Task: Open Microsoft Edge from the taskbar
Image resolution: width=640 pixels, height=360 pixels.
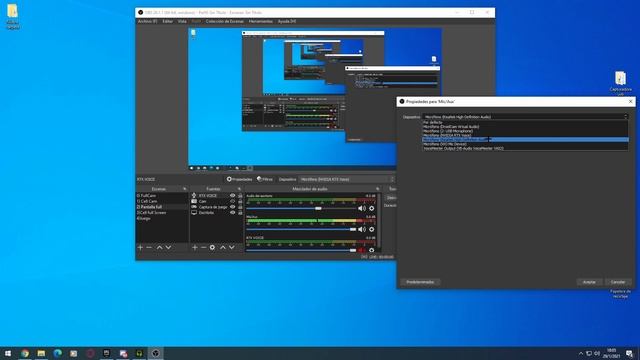Action: pos(58,353)
